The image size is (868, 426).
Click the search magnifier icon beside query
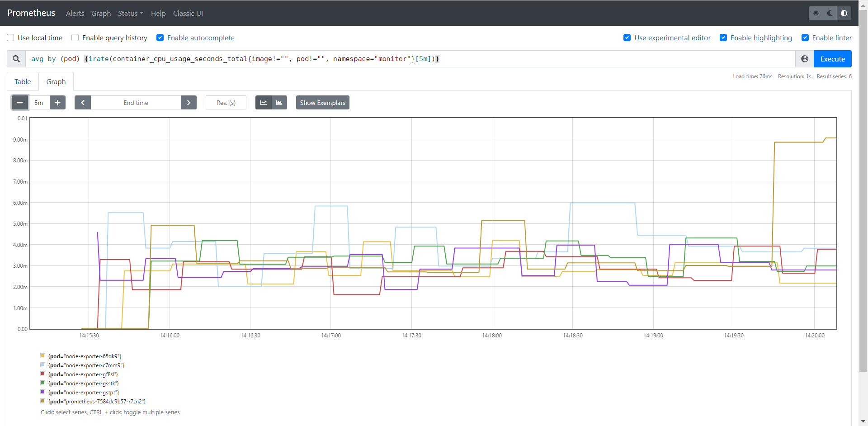pos(16,59)
